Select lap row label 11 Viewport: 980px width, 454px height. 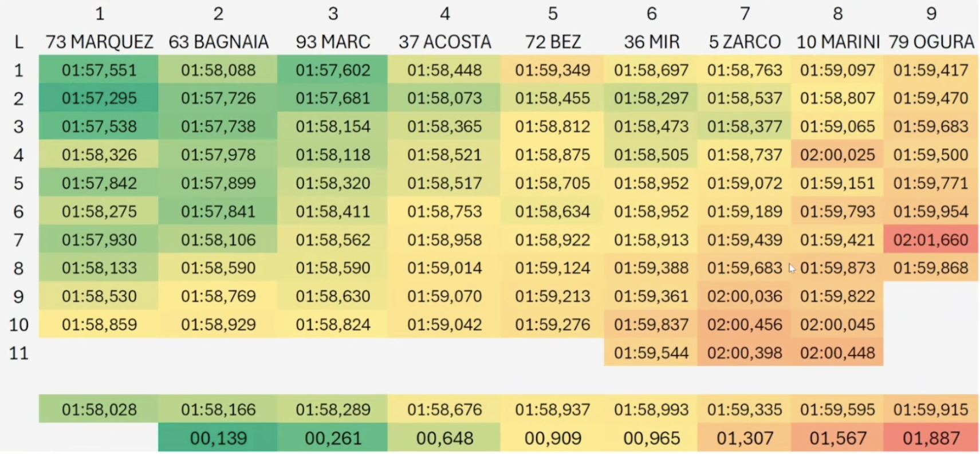point(18,353)
